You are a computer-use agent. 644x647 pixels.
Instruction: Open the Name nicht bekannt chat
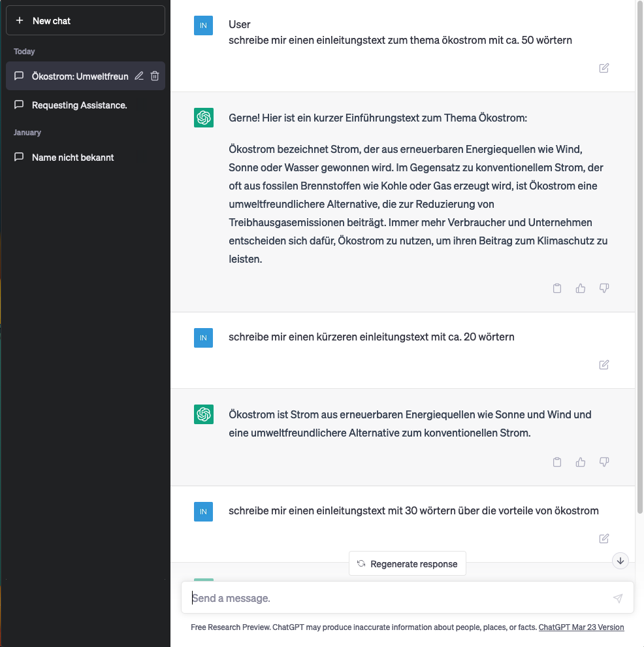72,157
